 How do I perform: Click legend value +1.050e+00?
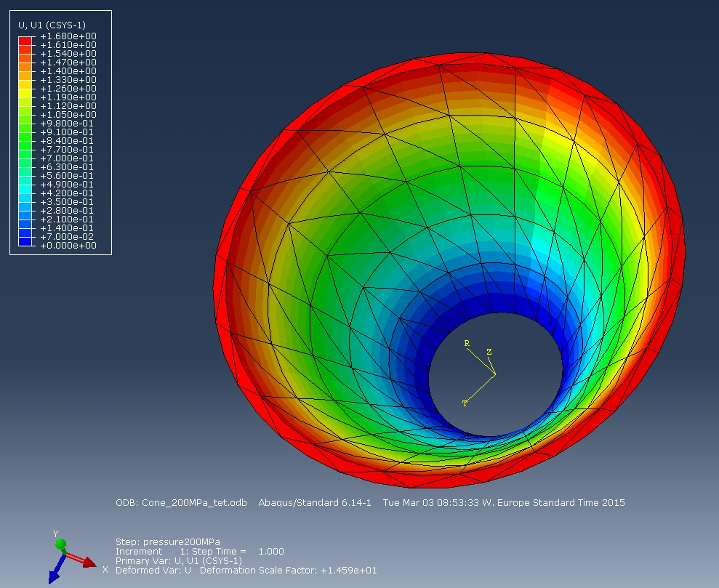tap(68, 115)
